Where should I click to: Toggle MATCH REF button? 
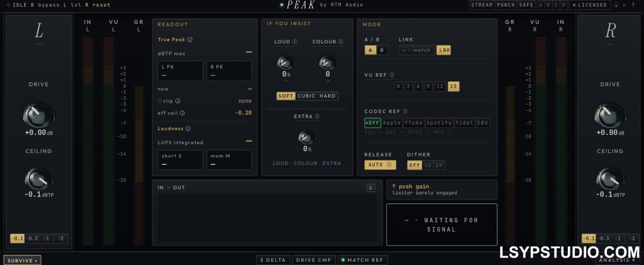pos(362,260)
